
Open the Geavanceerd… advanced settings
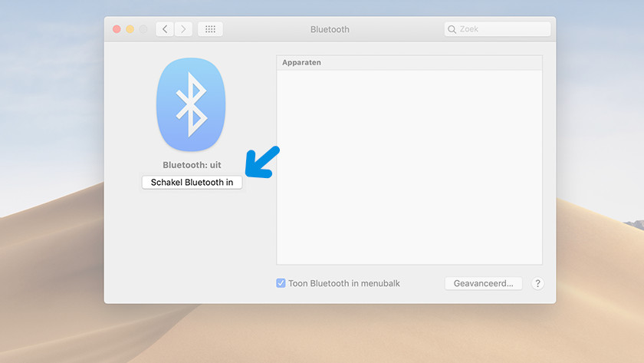click(483, 283)
